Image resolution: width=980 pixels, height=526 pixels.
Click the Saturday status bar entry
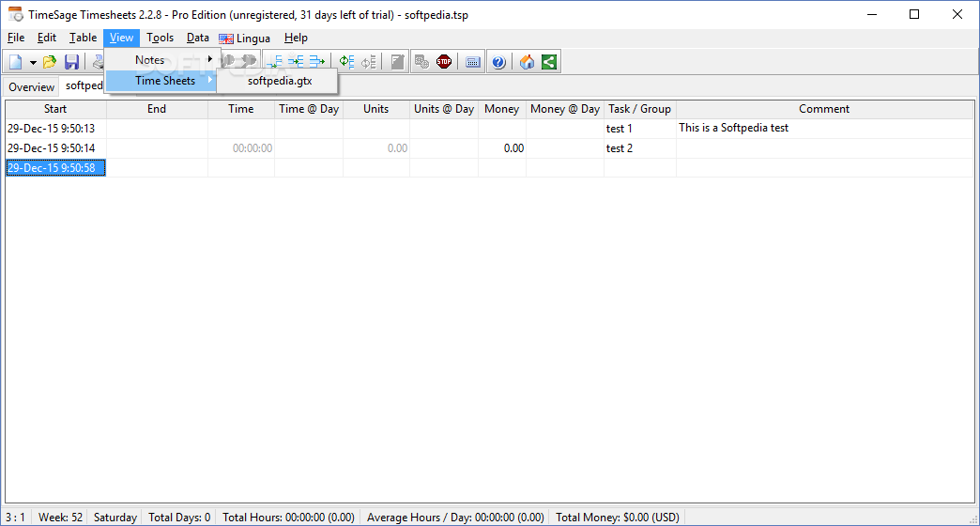point(115,518)
